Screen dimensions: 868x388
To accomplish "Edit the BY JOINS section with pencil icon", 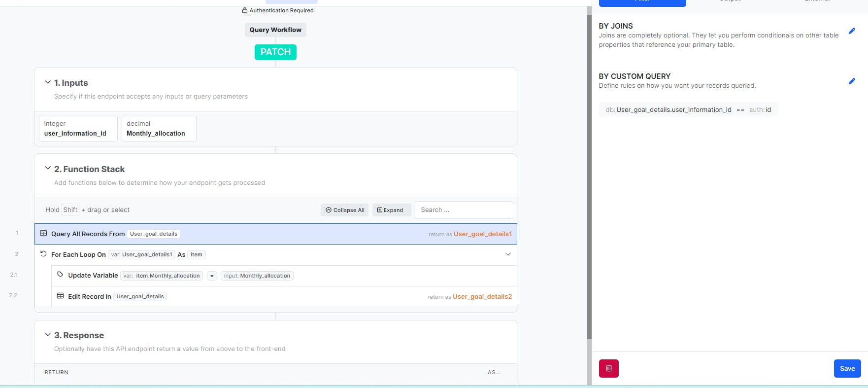I will (x=852, y=31).
